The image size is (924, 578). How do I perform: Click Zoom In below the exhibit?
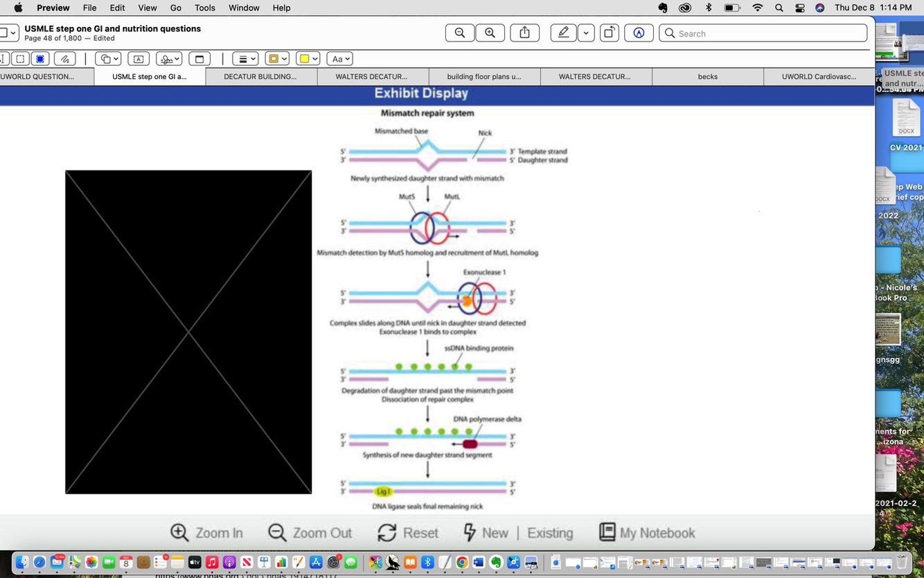[206, 533]
